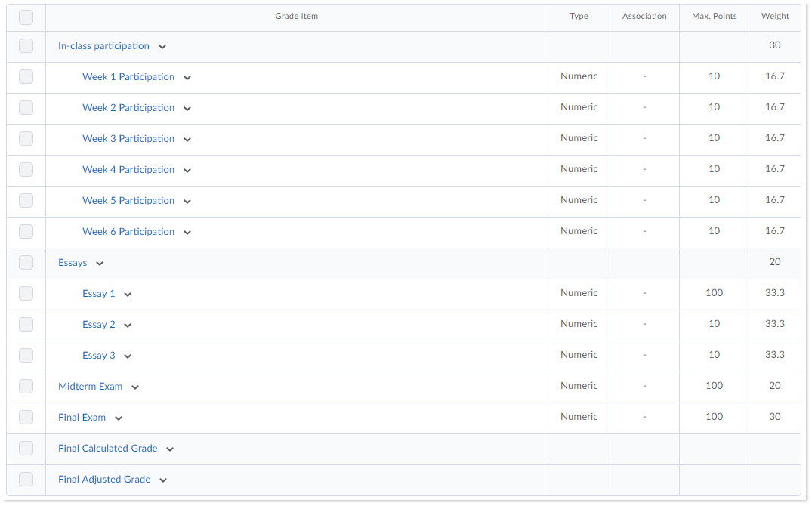Open the Midterm Exam grade item
The image size is (812, 506).
click(x=90, y=387)
